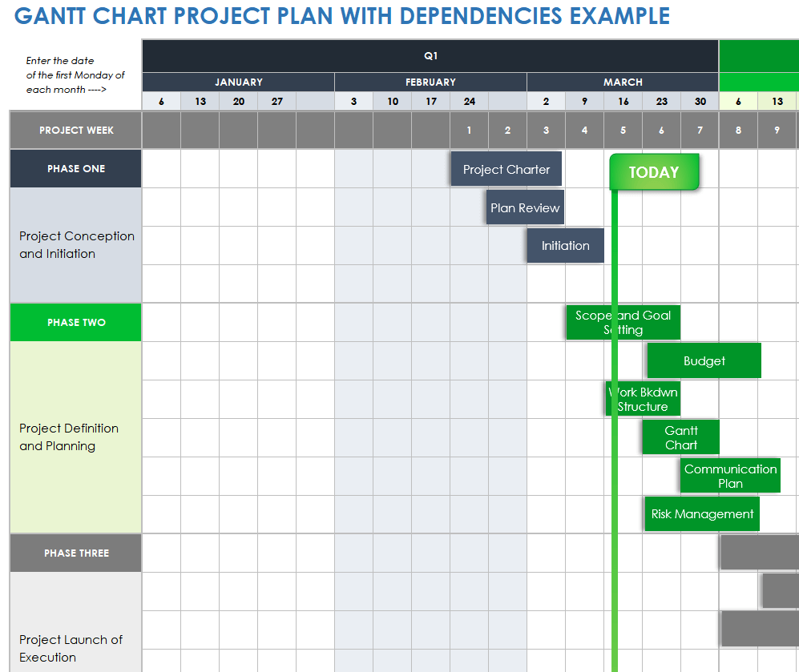Click the Project Charter task bar
The width and height of the screenshot is (799, 672).
[x=506, y=169]
